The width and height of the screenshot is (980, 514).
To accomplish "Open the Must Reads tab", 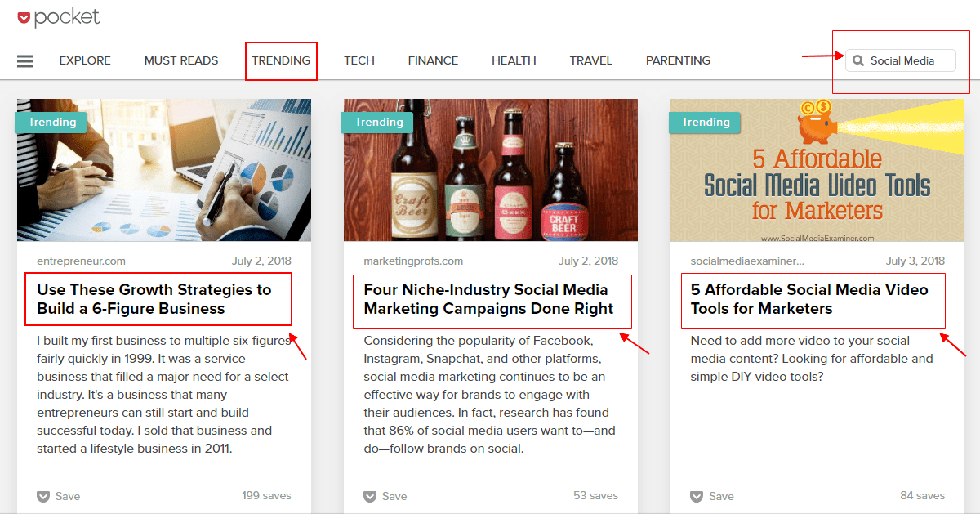I will (x=181, y=60).
